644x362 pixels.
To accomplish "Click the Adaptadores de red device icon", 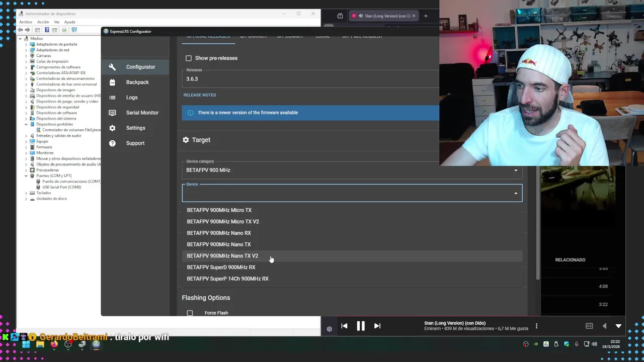I will click(x=32, y=50).
